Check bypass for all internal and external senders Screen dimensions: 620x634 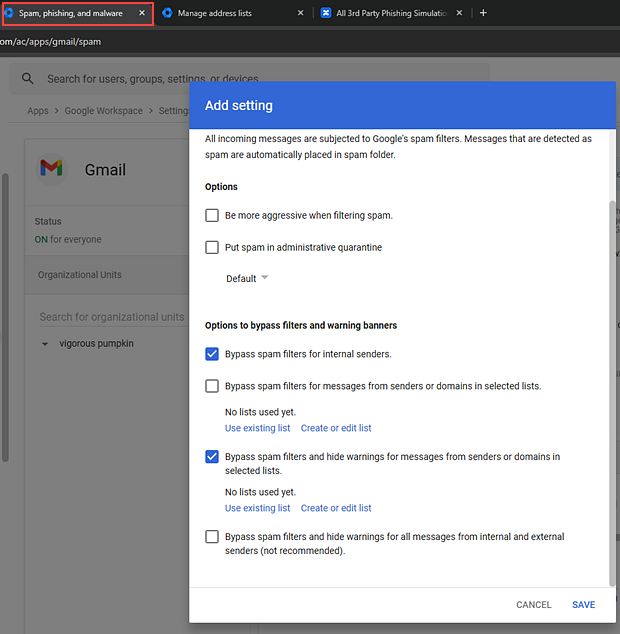point(212,537)
